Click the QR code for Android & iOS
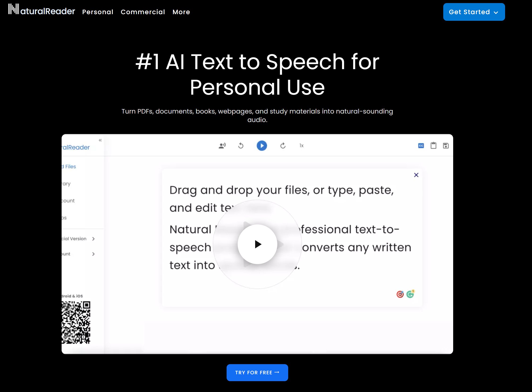 76,322
